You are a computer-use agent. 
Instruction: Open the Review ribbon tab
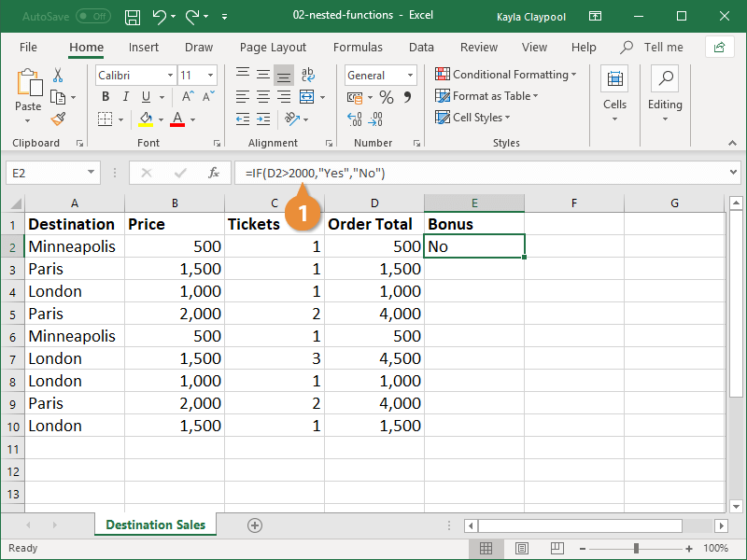[478, 47]
